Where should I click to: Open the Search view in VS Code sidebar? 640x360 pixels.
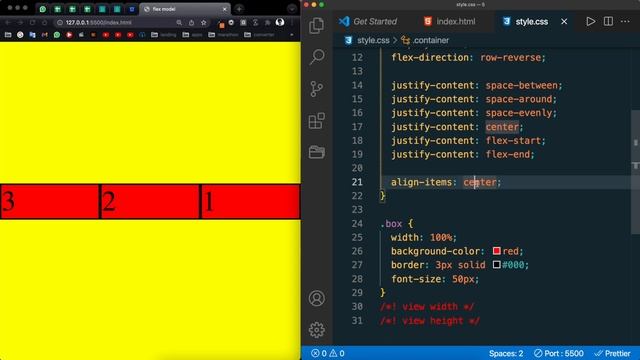point(317,57)
